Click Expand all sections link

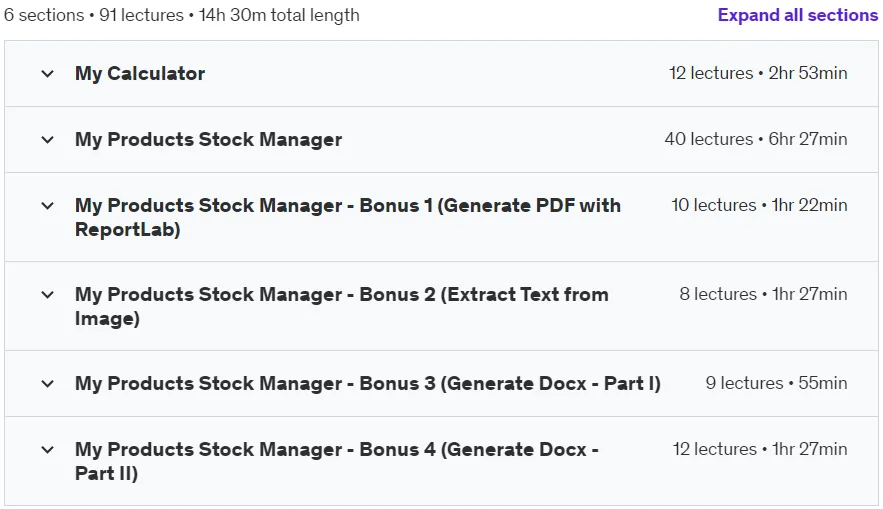click(797, 15)
